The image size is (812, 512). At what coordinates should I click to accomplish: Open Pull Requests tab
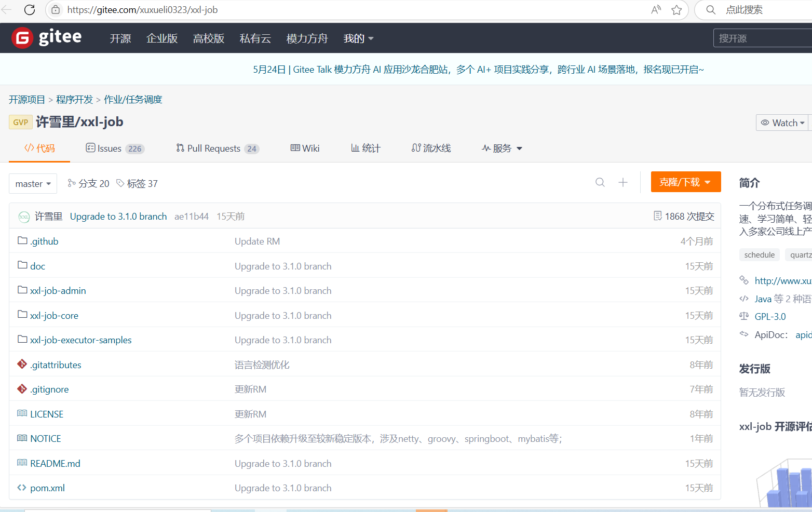(218, 149)
